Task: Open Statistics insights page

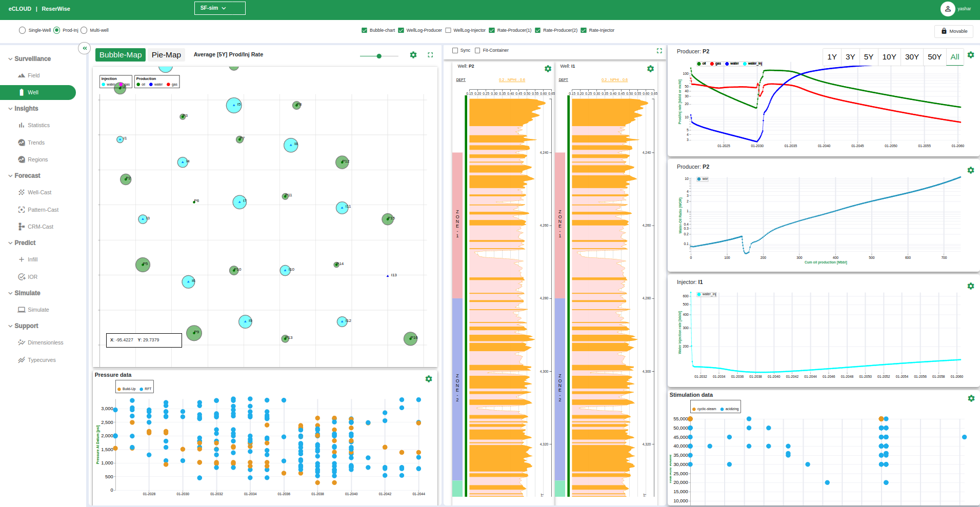Action: pyautogui.click(x=34, y=125)
